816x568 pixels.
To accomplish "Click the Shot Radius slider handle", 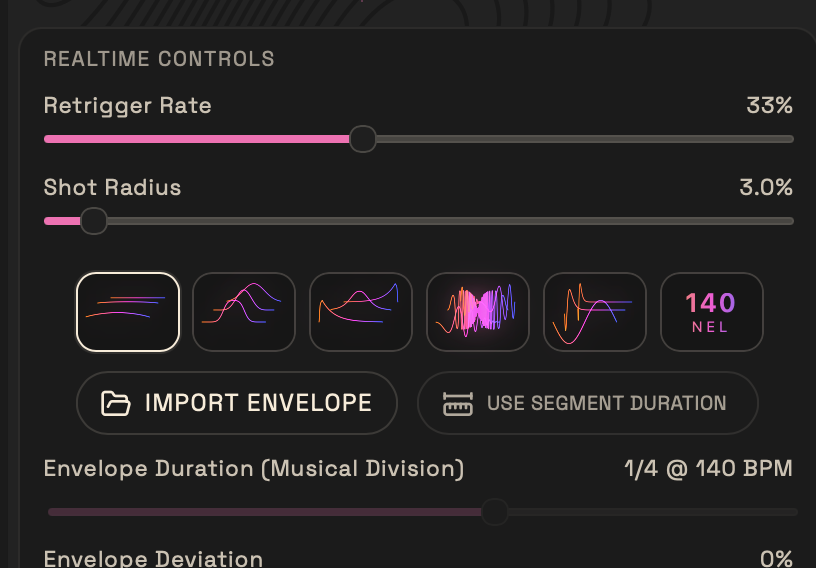I will [x=94, y=221].
